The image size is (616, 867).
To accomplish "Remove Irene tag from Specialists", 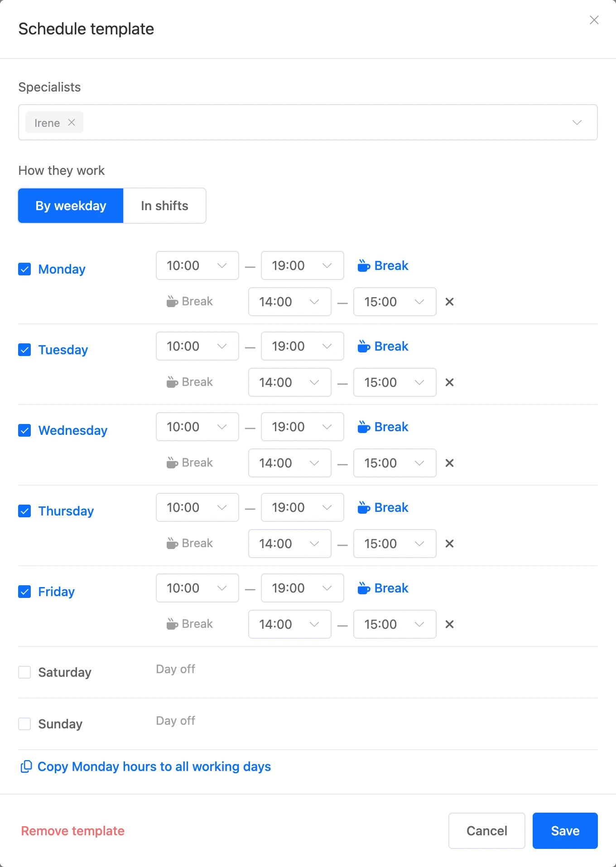I will pos(72,122).
